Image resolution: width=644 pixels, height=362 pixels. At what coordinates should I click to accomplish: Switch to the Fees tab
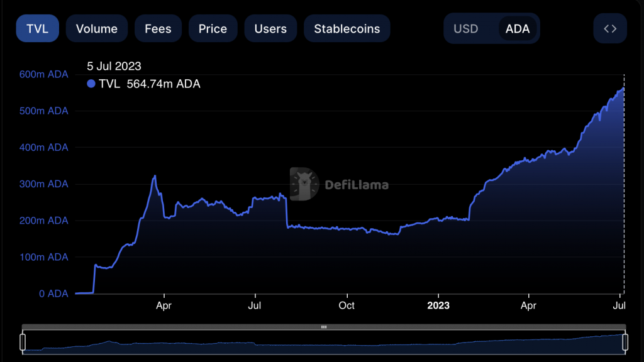point(158,28)
